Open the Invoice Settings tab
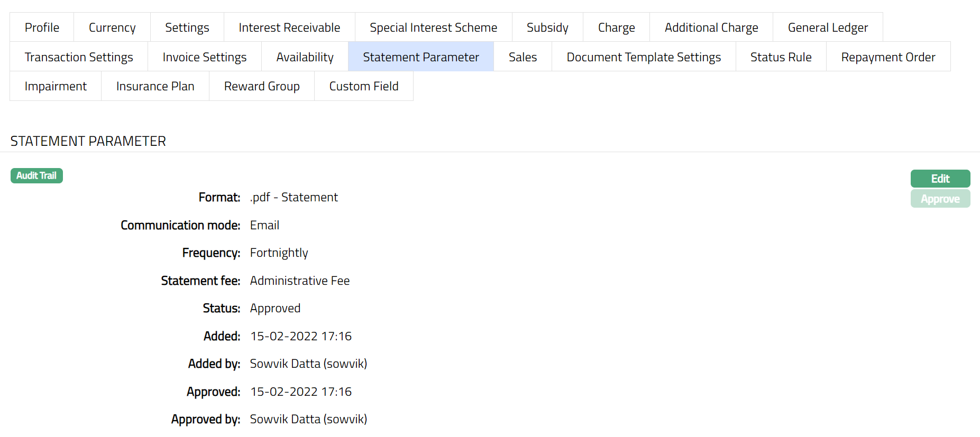 click(x=205, y=57)
